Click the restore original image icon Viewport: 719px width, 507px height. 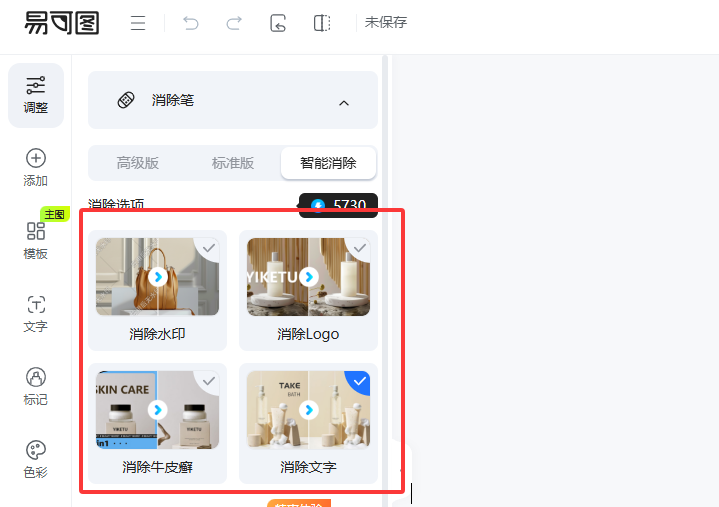click(x=278, y=23)
